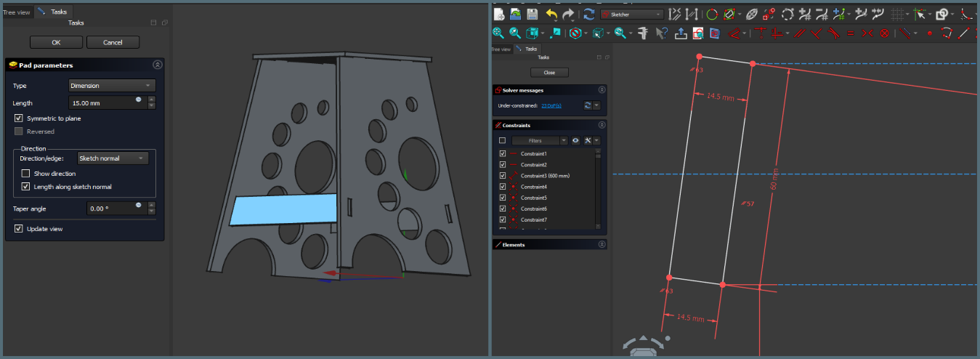
Task: Click the Leave sketch export icon
Action: 681,33
